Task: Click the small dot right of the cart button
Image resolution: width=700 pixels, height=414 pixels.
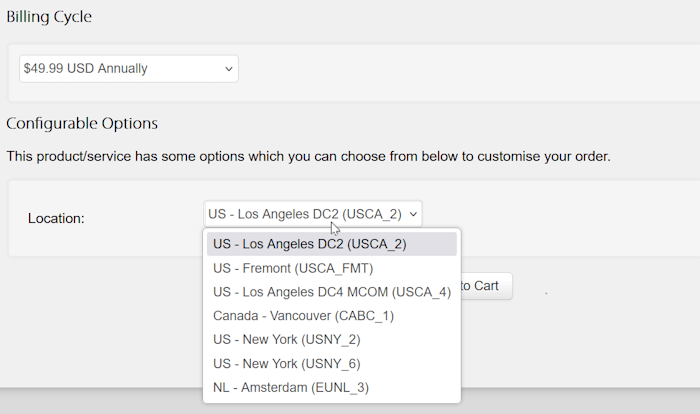Action: point(545,293)
